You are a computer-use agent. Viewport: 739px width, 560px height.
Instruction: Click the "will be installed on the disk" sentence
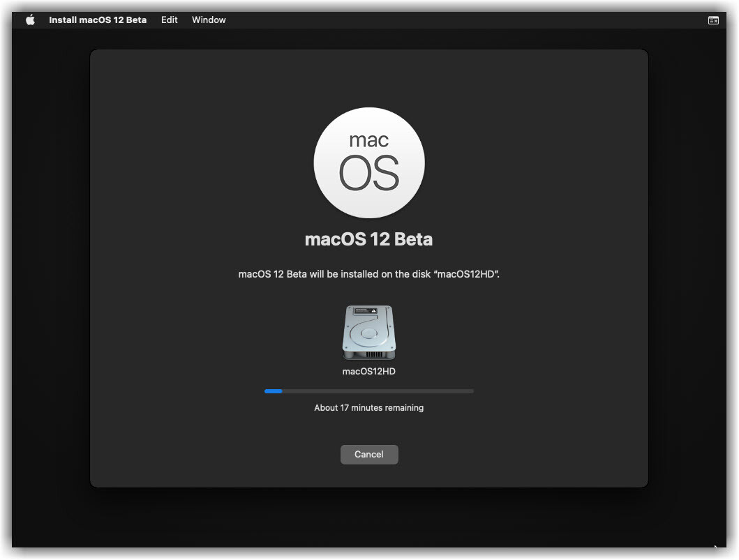369,274
